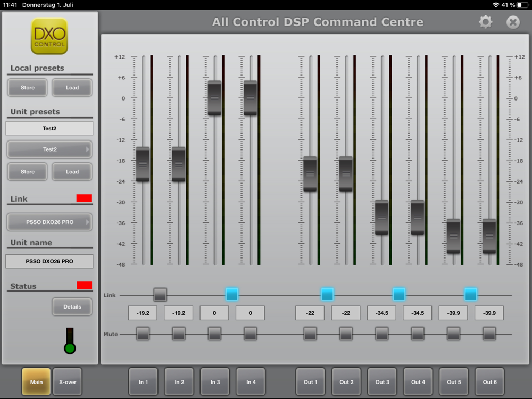Screen dimensions: 532x399
Task: Mute output channel Out 1
Action: click(310, 334)
